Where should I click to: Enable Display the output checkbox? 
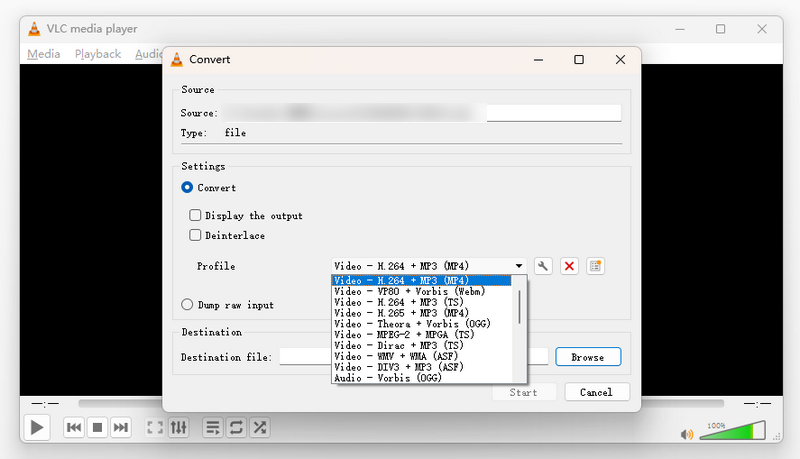click(195, 215)
